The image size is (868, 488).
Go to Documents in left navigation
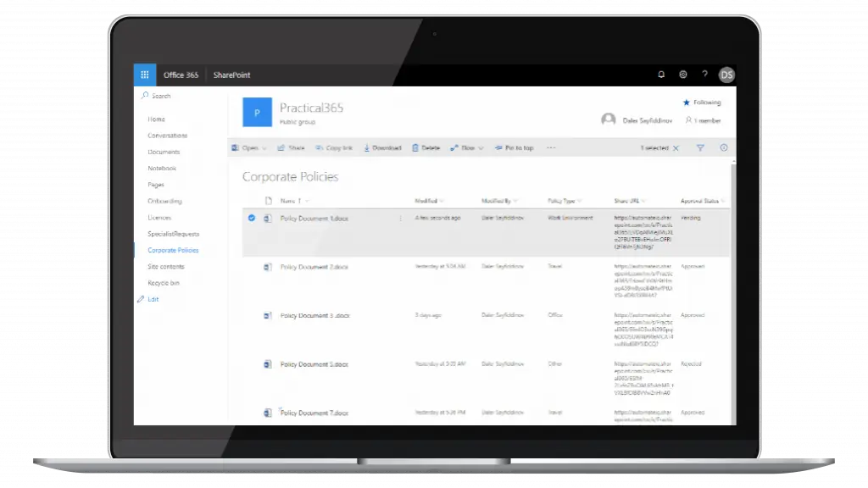(164, 152)
